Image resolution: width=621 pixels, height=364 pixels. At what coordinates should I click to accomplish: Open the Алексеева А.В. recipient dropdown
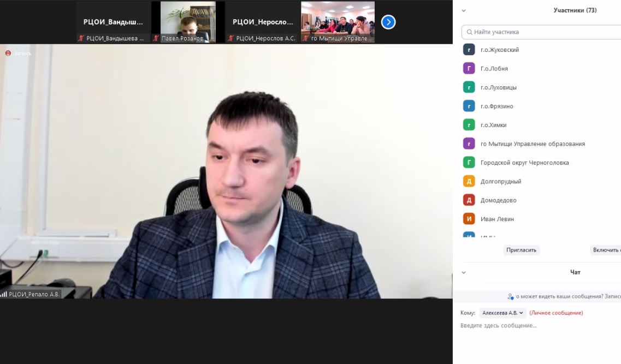[x=502, y=313]
